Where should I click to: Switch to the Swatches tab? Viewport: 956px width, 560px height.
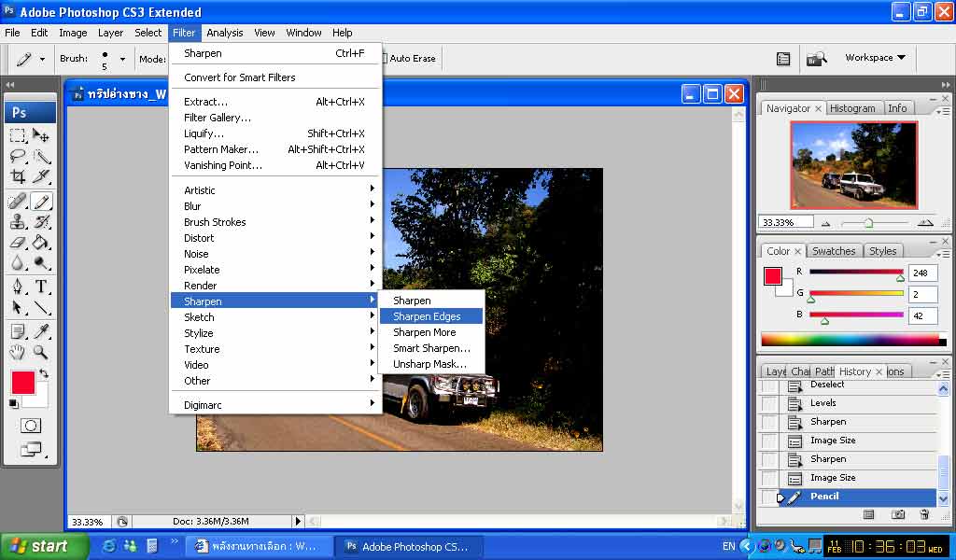(833, 251)
